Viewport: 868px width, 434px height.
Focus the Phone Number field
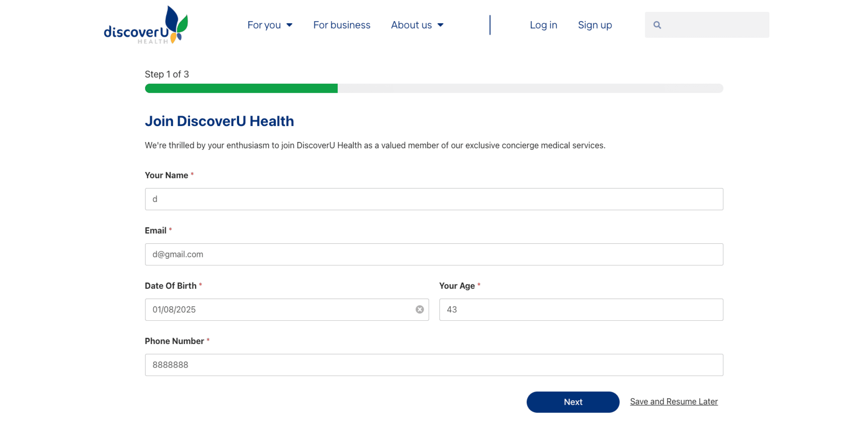434,365
